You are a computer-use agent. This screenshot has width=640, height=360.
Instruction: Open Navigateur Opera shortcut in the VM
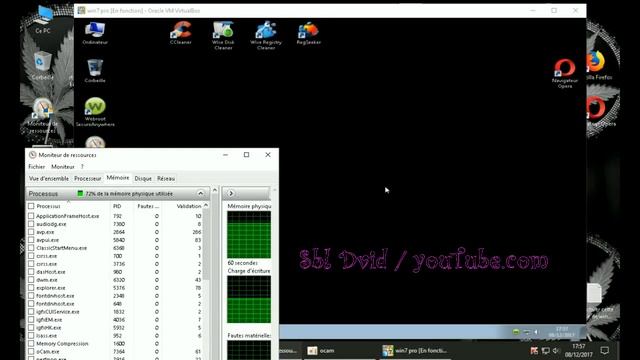[565, 73]
